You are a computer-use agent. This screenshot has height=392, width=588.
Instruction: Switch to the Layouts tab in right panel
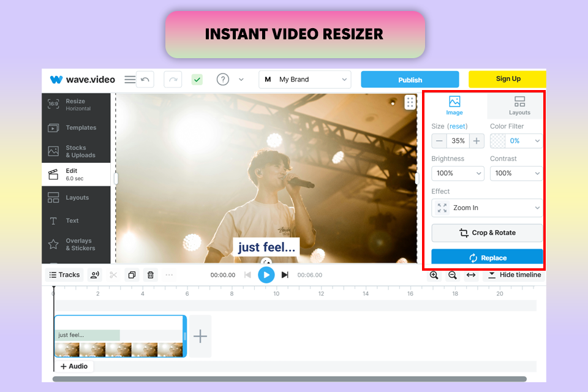tap(519, 106)
